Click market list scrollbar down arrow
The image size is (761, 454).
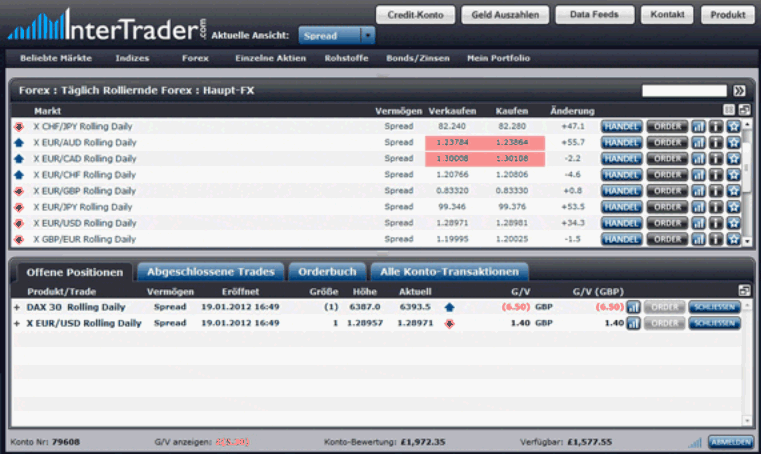pyautogui.click(x=747, y=241)
